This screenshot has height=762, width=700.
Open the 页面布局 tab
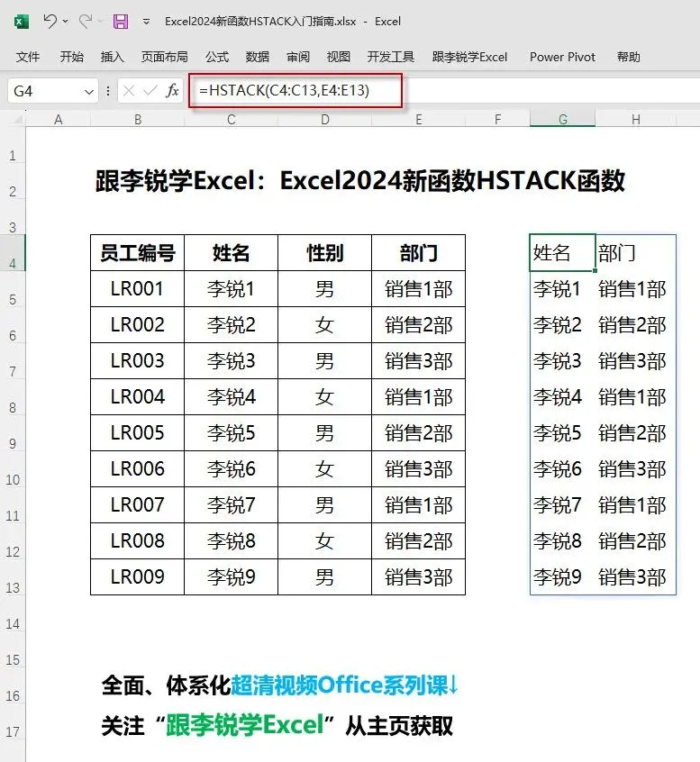(x=164, y=57)
